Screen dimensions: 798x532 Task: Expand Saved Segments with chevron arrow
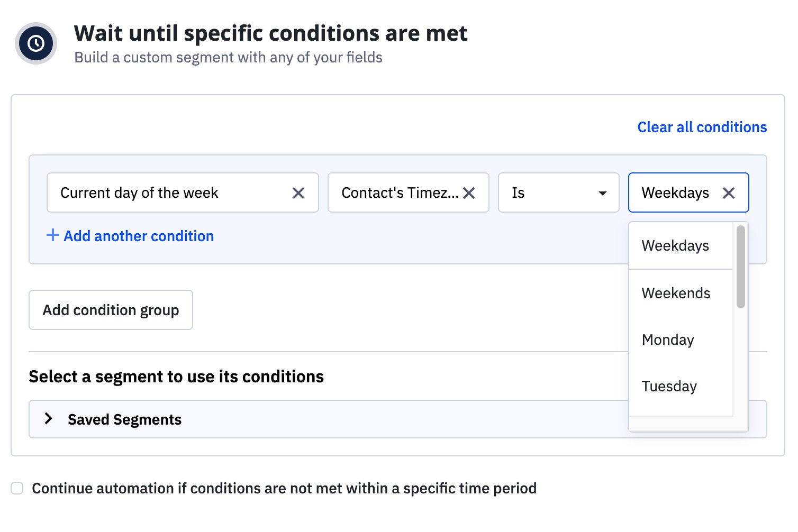click(49, 419)
